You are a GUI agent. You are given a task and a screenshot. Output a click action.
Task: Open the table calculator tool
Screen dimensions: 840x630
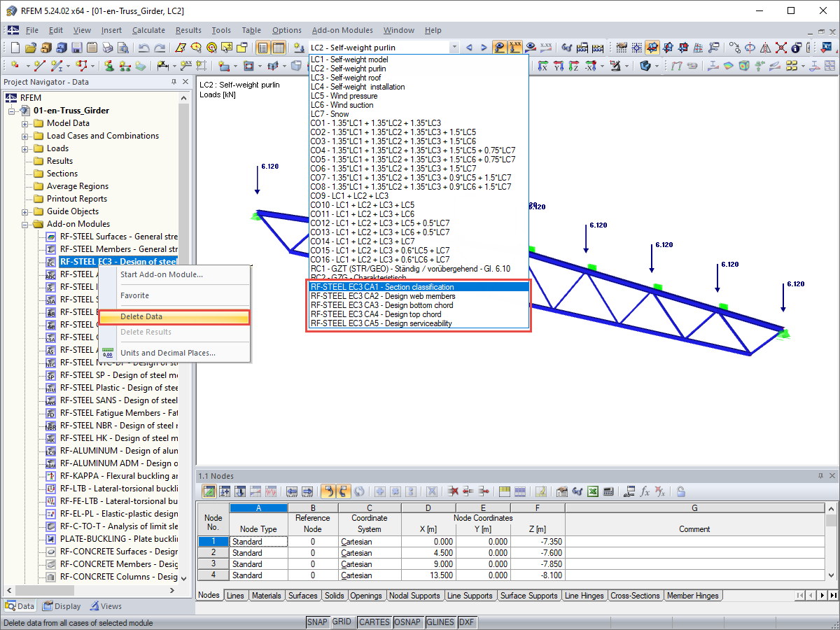pos(607,491)
